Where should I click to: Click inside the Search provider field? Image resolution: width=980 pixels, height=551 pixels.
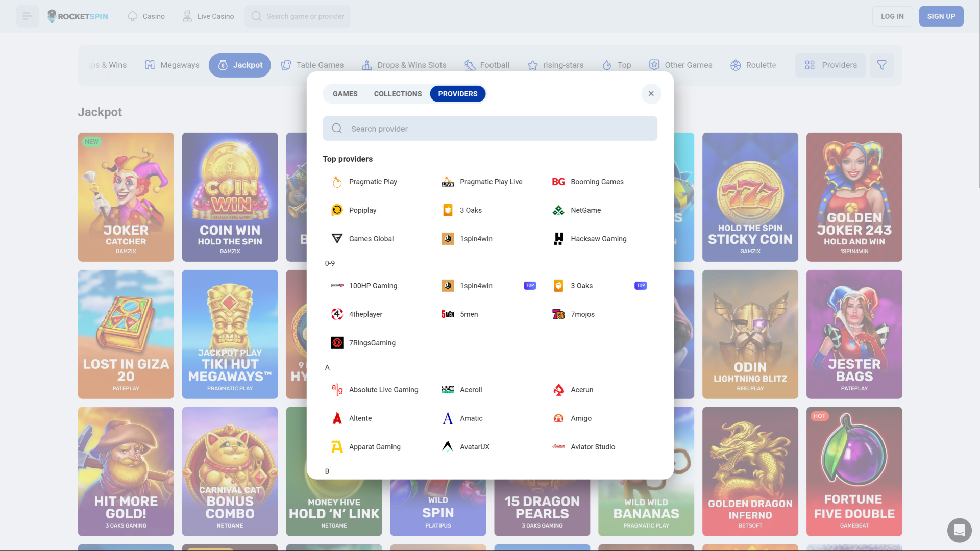click(x=490, y=129)
